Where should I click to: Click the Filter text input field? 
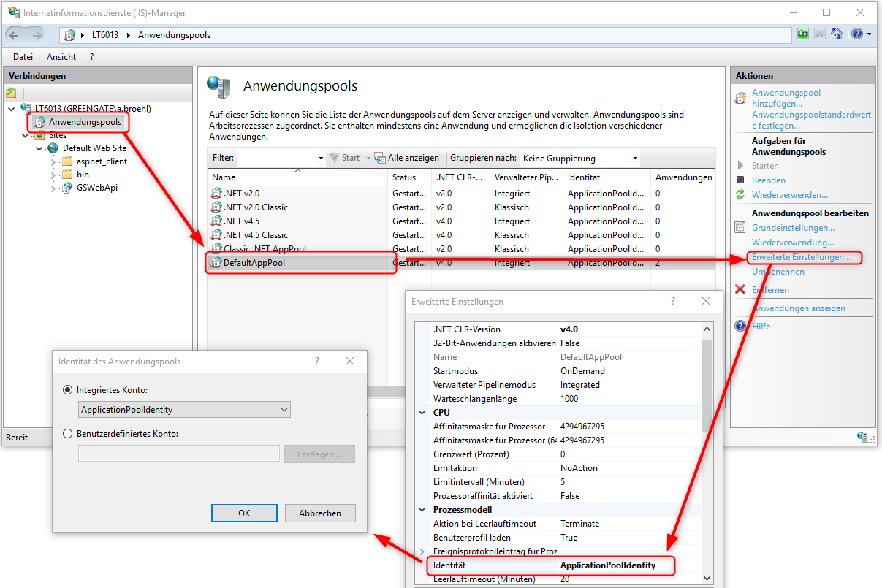(276, 159)
